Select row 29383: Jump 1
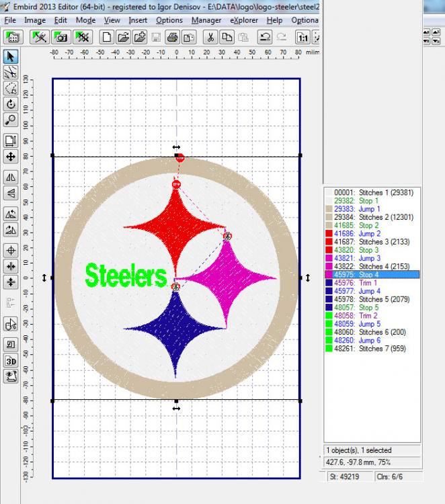 tap(372, 209)
